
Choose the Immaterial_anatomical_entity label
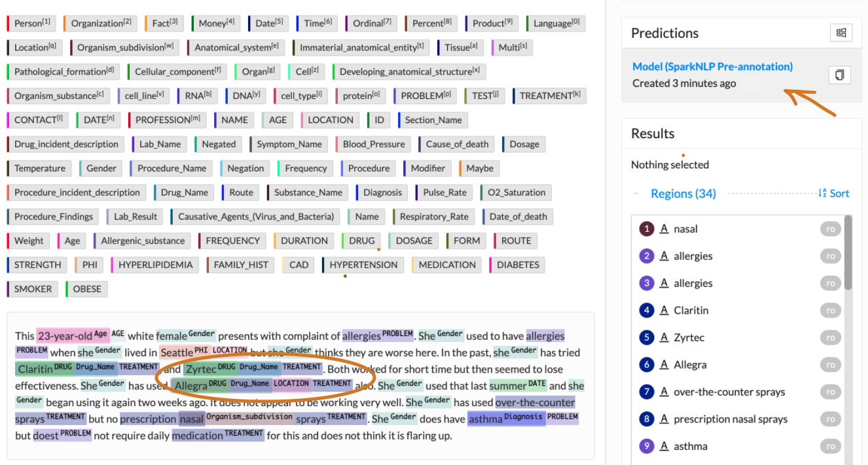coord(361,47)
